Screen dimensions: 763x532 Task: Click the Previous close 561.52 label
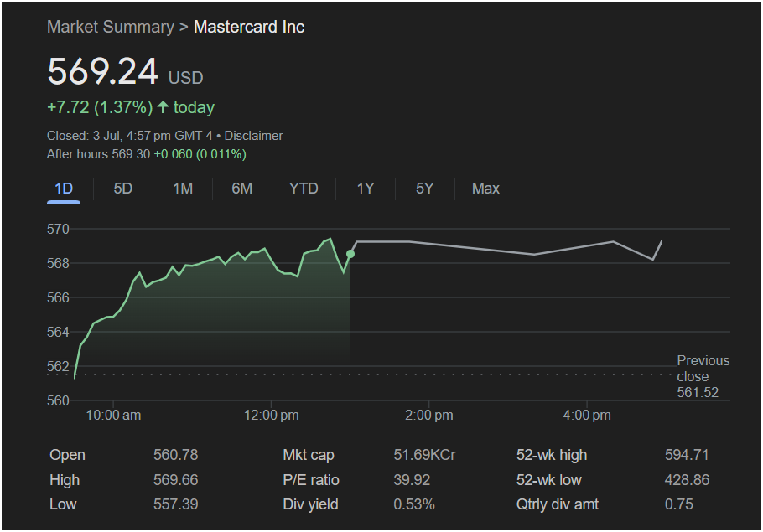703,376
